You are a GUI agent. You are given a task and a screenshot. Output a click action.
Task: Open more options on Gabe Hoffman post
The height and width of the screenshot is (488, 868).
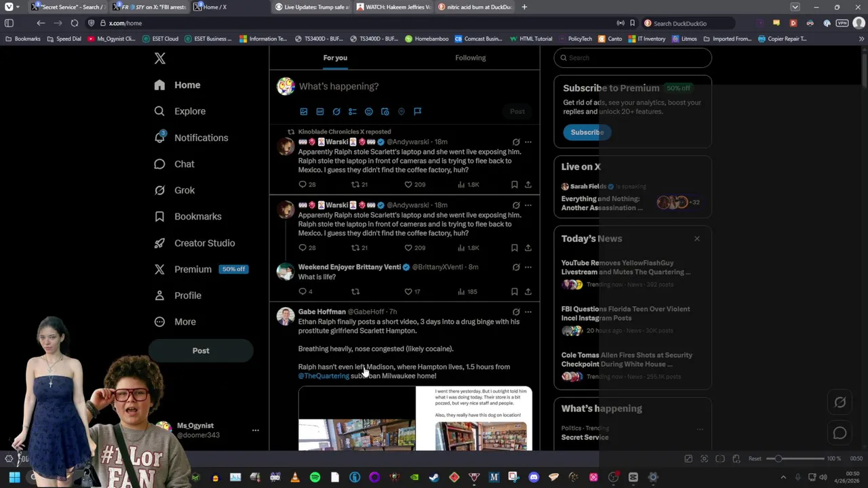pyautogui.click(x=528, y=312)
